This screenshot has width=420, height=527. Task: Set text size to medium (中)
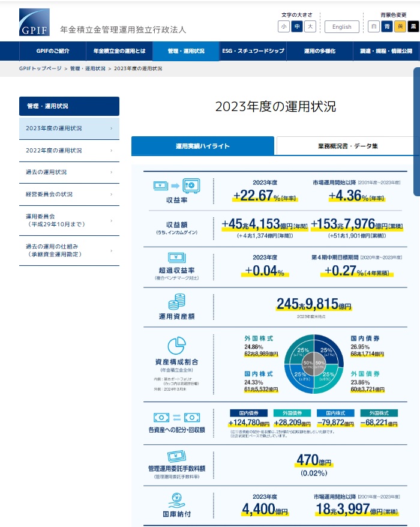[x=296, y=26]
